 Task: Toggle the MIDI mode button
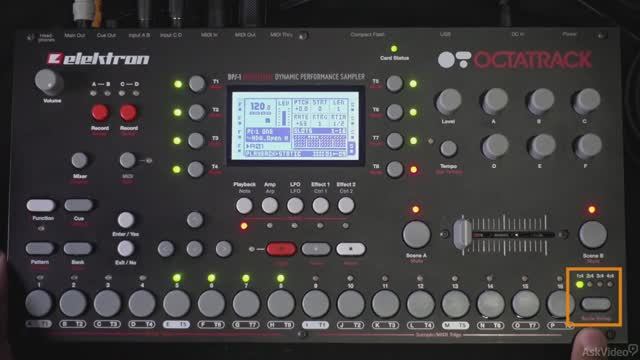pyautogui.click(x=127, y=160)
